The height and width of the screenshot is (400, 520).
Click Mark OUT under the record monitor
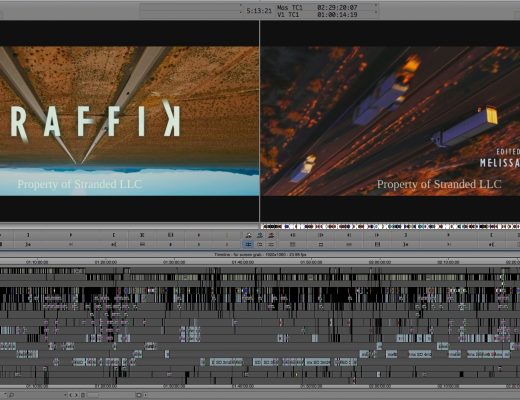pyautogui.click(x=491, y=235)
